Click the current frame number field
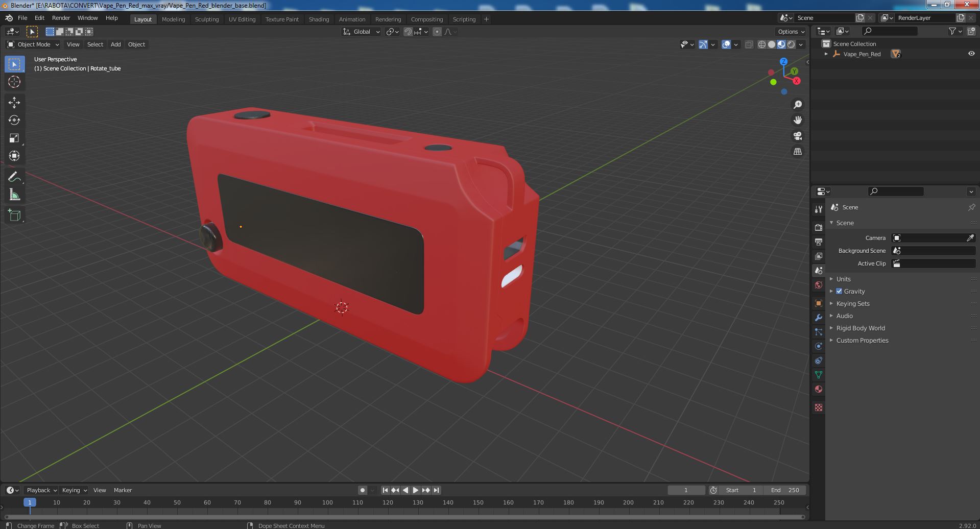Image resolution: width=980 pixels, height=529 pixels. (x=686, y=490)
